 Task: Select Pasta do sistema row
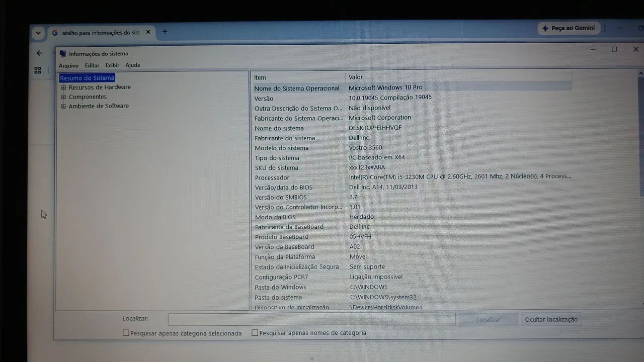click(x=412, y=297)
